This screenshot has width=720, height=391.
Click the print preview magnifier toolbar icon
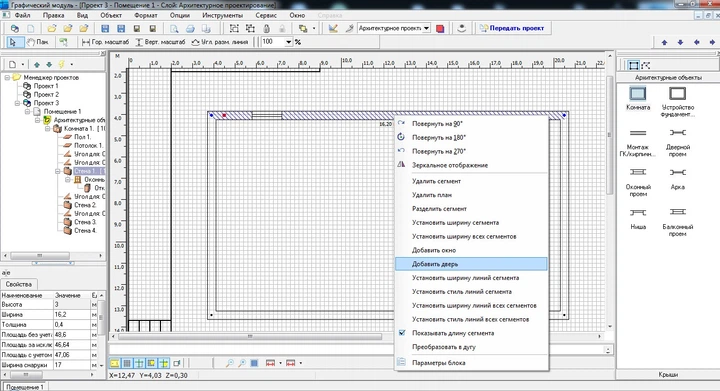174,28
